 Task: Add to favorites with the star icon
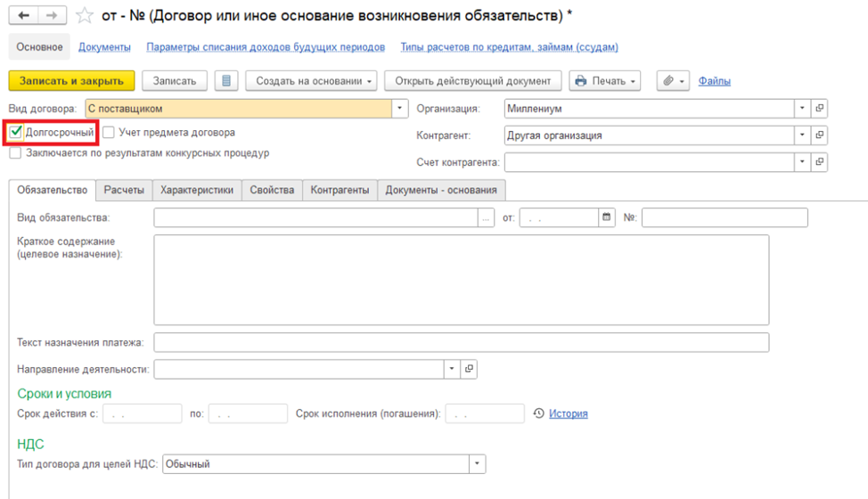84,15
